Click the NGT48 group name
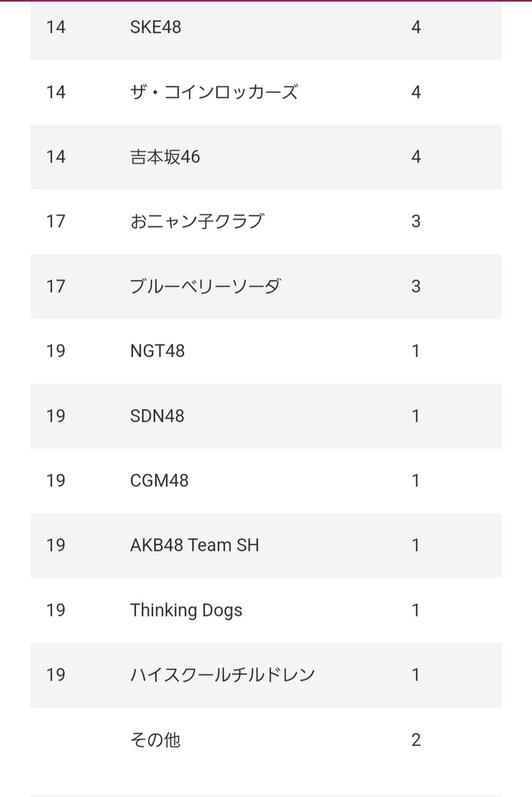This screenshot has width=532, height=797. [x=157, y=351]
